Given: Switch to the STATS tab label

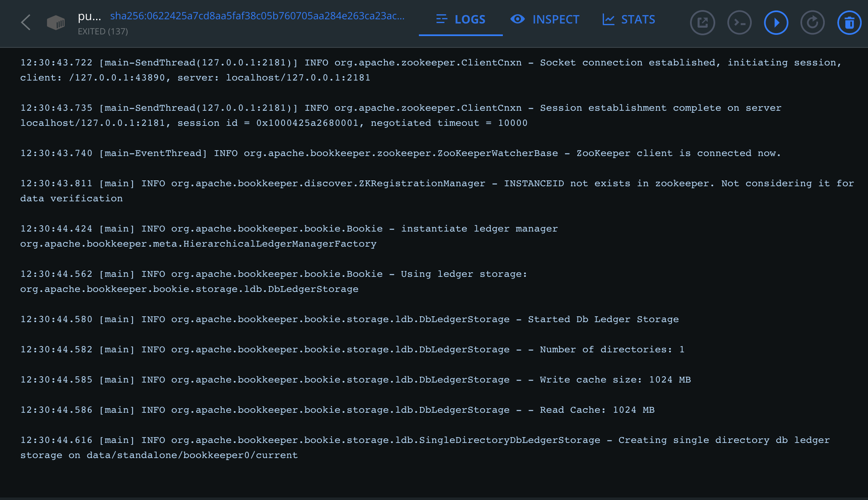Looking at the screenshot, I should (x=638, y=19).
